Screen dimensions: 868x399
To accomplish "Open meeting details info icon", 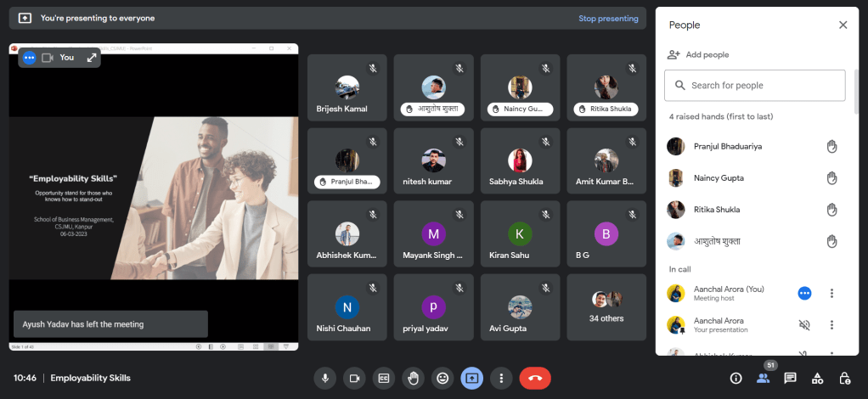I will point(736,378).
